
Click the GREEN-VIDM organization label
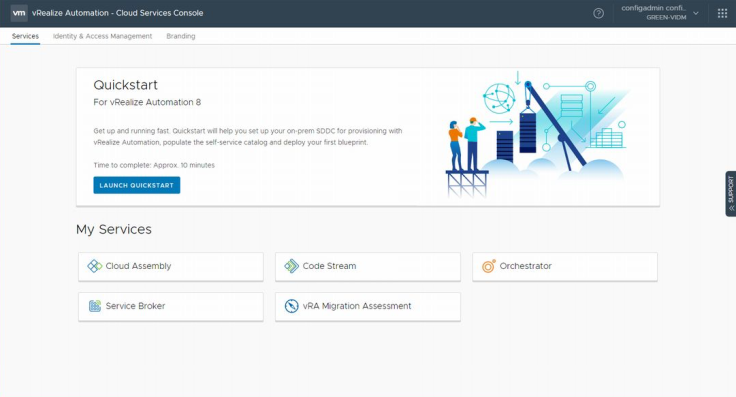[x=666, y=18]
